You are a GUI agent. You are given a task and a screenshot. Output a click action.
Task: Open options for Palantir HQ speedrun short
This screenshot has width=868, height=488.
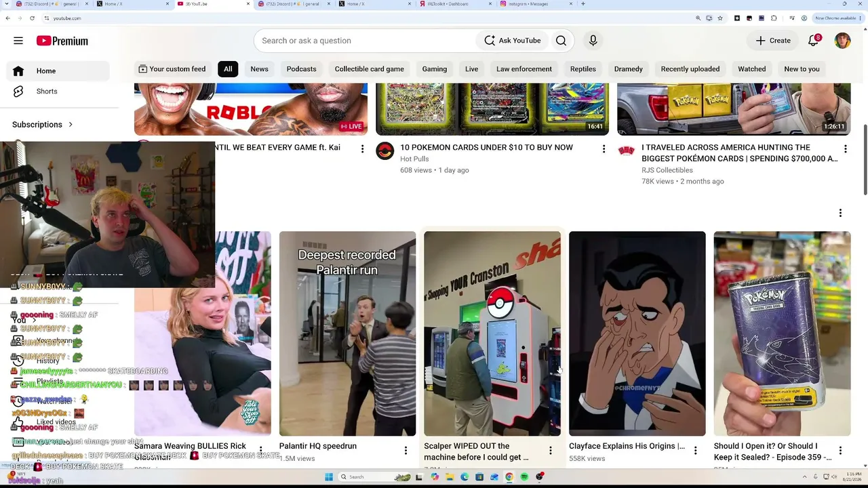(x=406, y=451)
